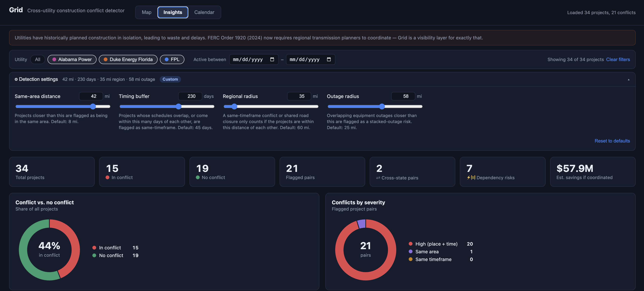Switch to the Map tab
This screenshot has height=291, width=644.
click(146, 12)
